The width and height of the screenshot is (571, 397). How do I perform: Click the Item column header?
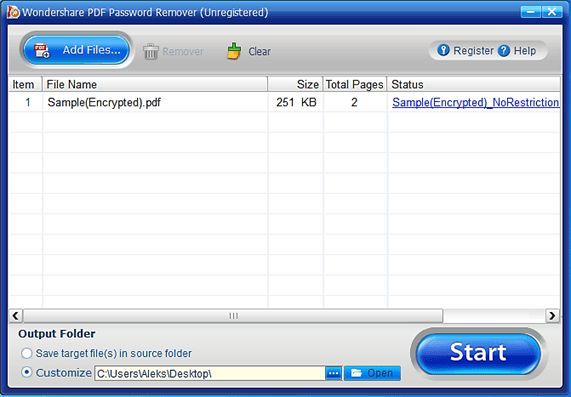point(25,84)
